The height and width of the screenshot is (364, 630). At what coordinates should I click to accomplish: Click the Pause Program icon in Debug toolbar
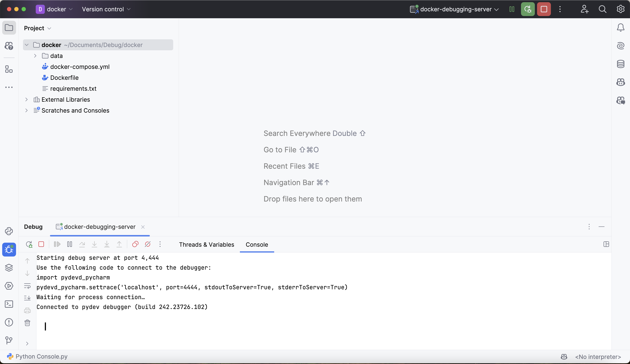coord(69,244)
